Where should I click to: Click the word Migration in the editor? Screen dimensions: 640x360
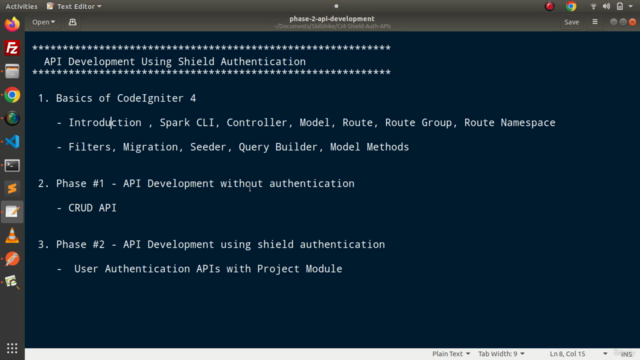[151, 147]
